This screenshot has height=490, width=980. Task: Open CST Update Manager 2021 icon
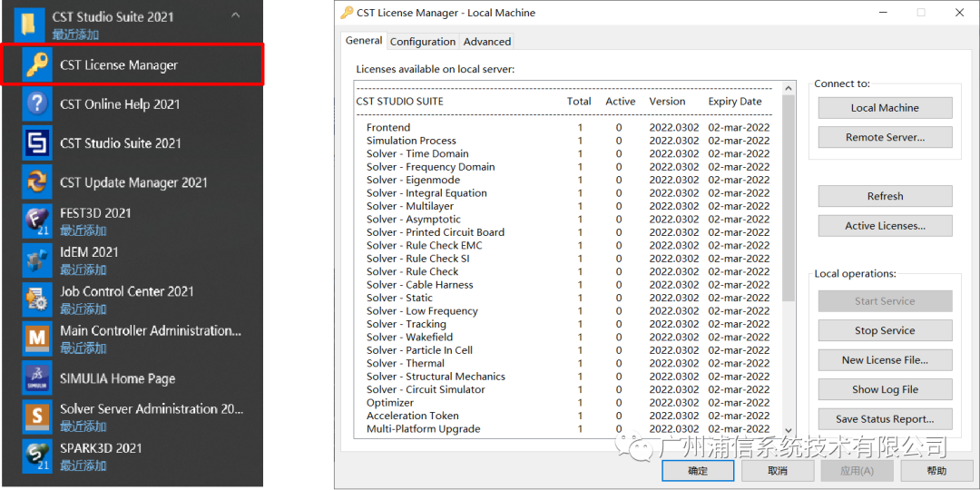tap(37, 182)
